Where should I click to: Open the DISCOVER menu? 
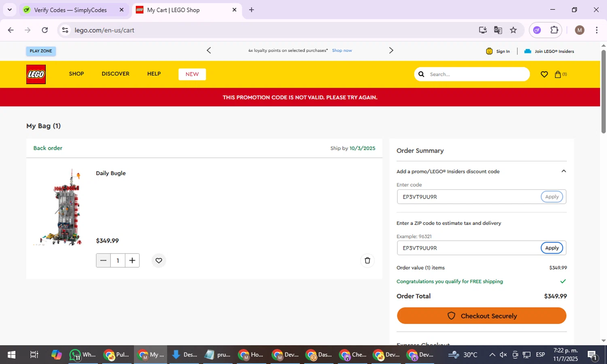point(116,74)
